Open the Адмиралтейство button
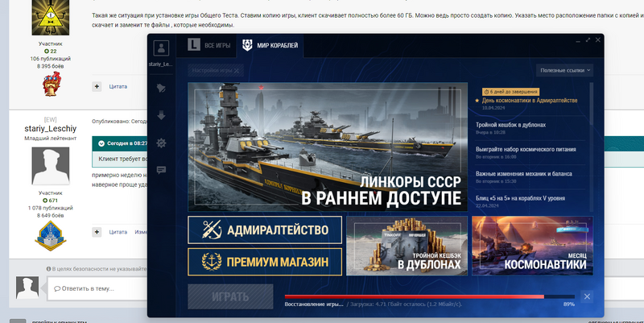Viewport: 644px width, 323px height. [265, 230]
